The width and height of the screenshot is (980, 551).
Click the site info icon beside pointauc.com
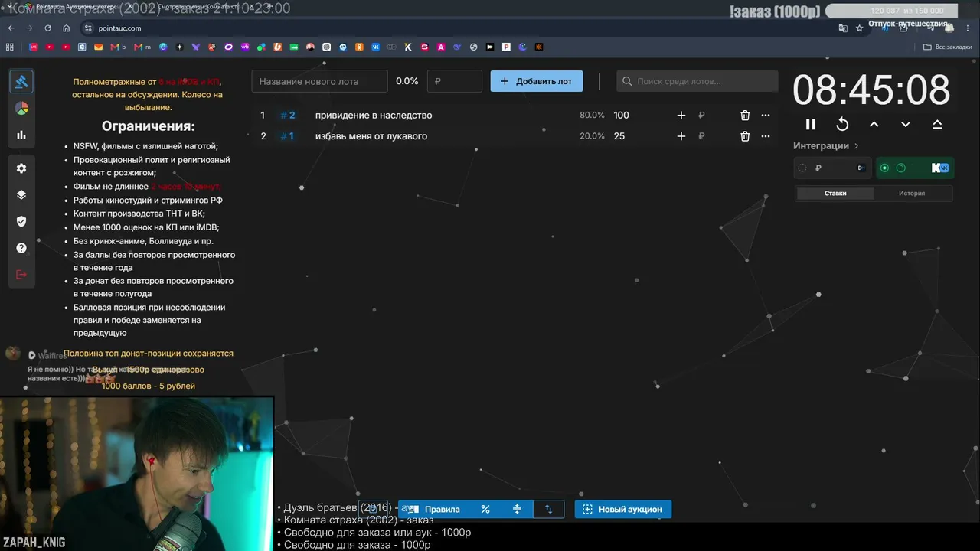tap(88, 28)
